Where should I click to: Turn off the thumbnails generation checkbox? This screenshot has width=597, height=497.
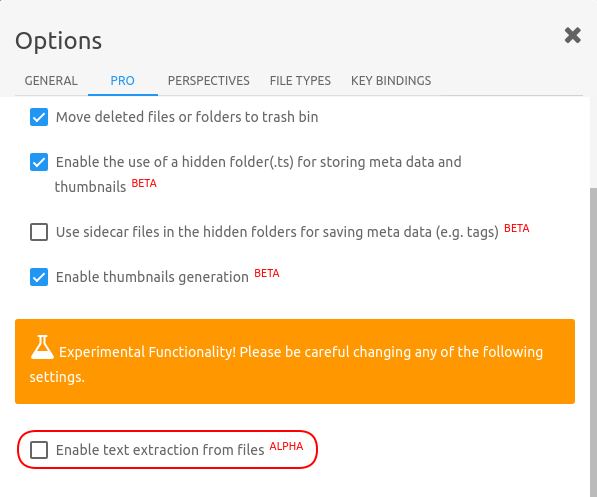[39, 277]
